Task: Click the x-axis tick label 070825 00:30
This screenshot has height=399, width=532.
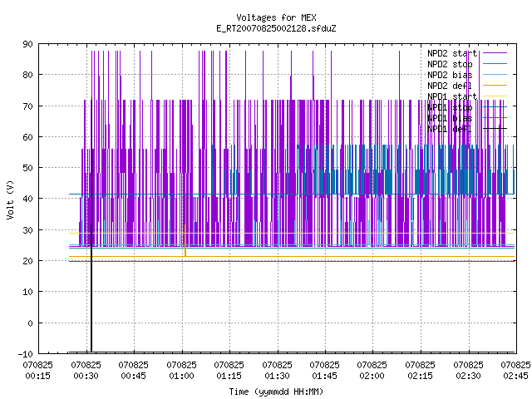Action: [x=86, y=371]
